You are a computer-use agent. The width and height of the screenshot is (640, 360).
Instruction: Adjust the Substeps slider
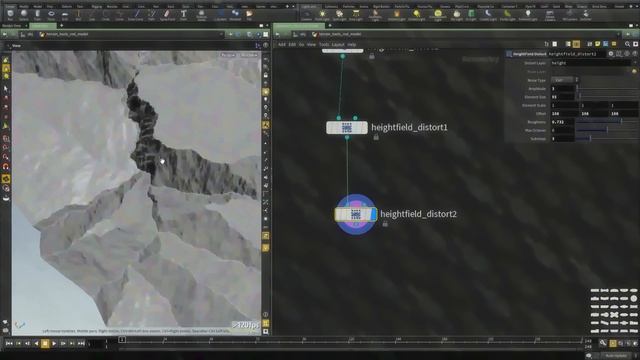tap(607, 138)
